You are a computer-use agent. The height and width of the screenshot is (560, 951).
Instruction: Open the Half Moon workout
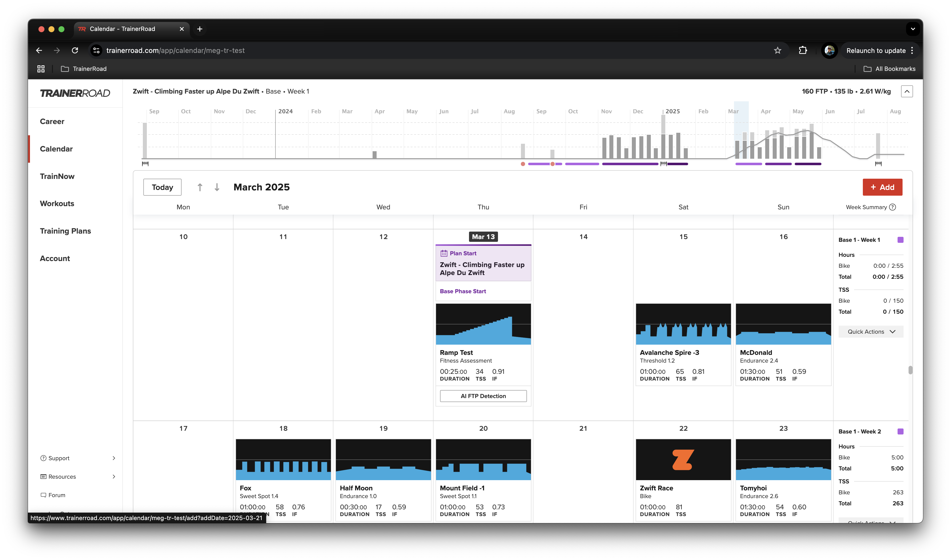[x=383, y=480]
